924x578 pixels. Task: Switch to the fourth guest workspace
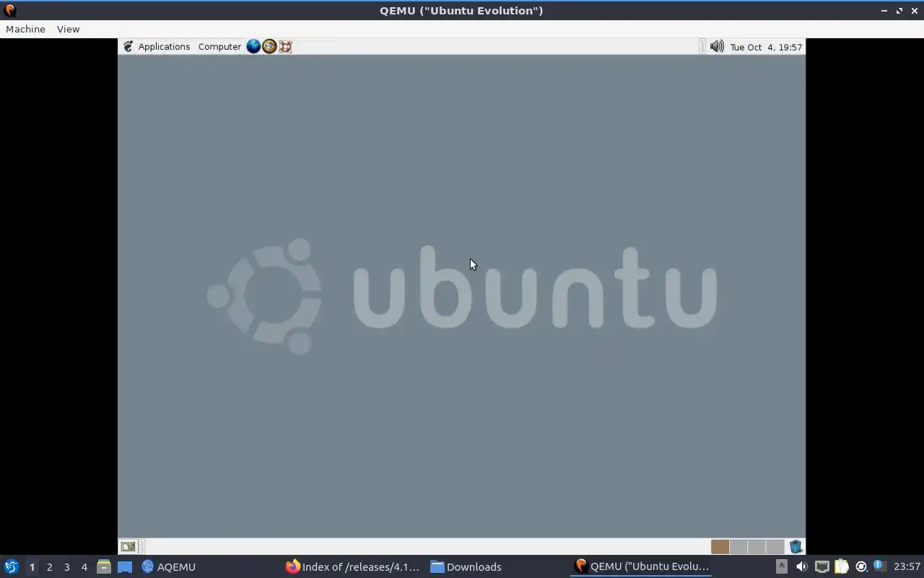[x=775, y=547]
